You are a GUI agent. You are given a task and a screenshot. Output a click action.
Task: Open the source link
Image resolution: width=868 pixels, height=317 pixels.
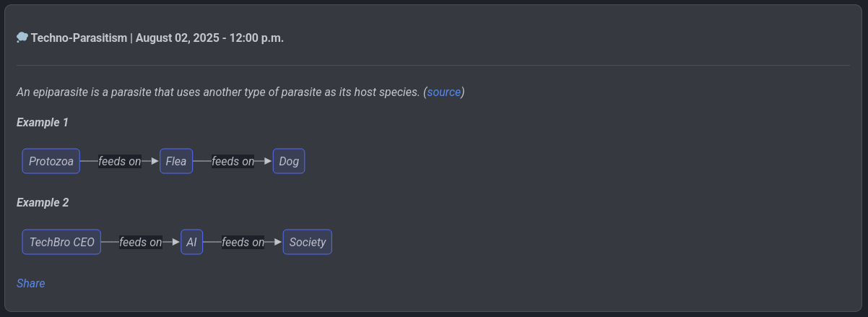444,92
